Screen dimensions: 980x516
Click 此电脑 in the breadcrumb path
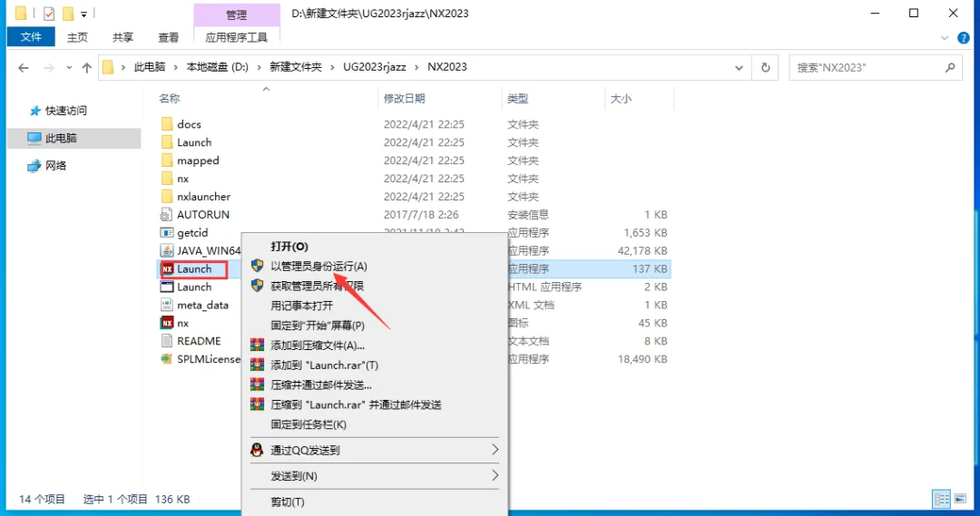150,67
